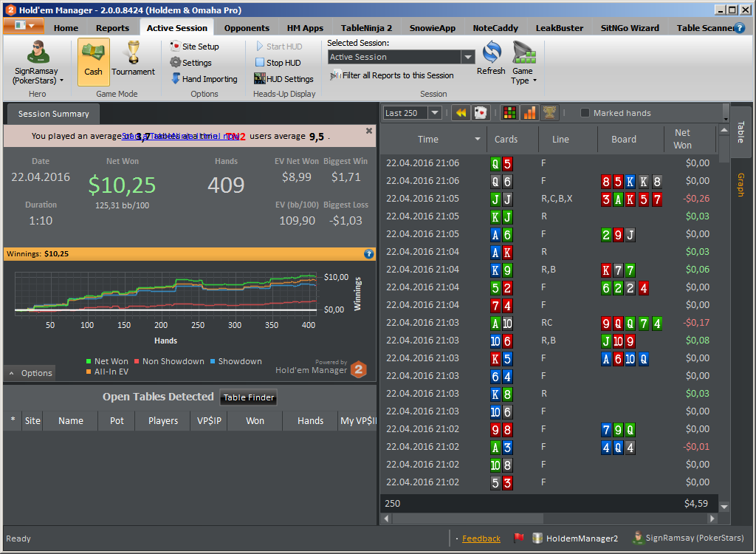Click the disabled Start HUD button

pyautogui.click(x=279, y=47)
